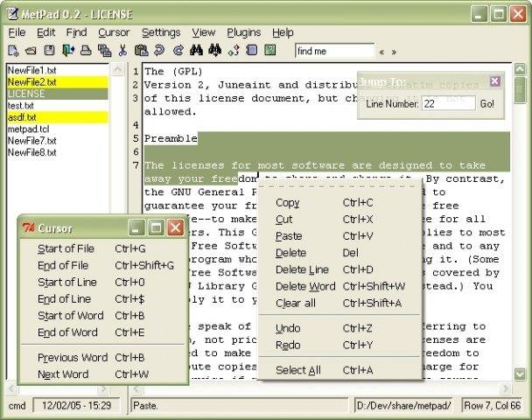The image size is (532, 420).
Task: Click the Save floppy disk icon
Action: [50, 51]
